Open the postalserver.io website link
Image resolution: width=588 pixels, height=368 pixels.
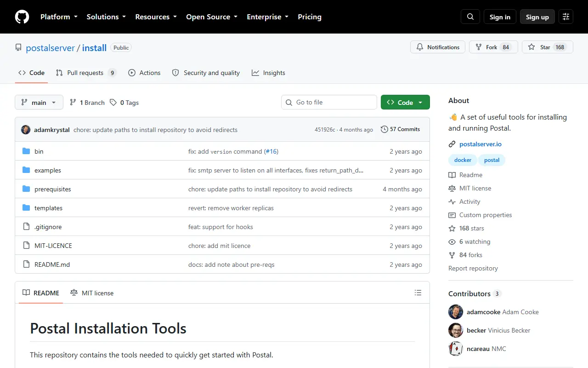click(x=481, y=144)
